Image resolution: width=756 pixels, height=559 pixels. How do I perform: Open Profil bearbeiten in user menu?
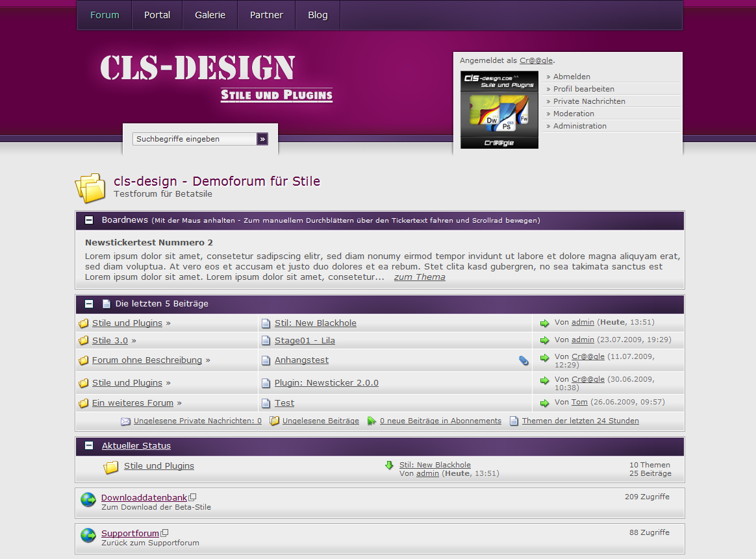[x=583, y=89]
